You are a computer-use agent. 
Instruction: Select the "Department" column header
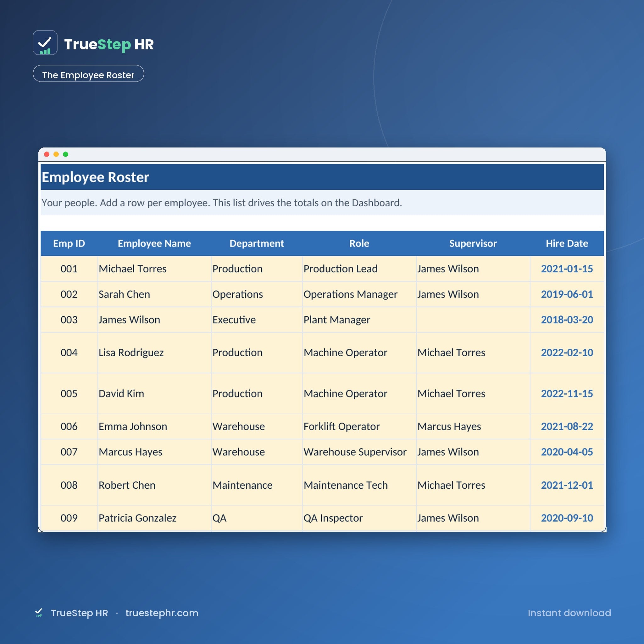point(257,243)
